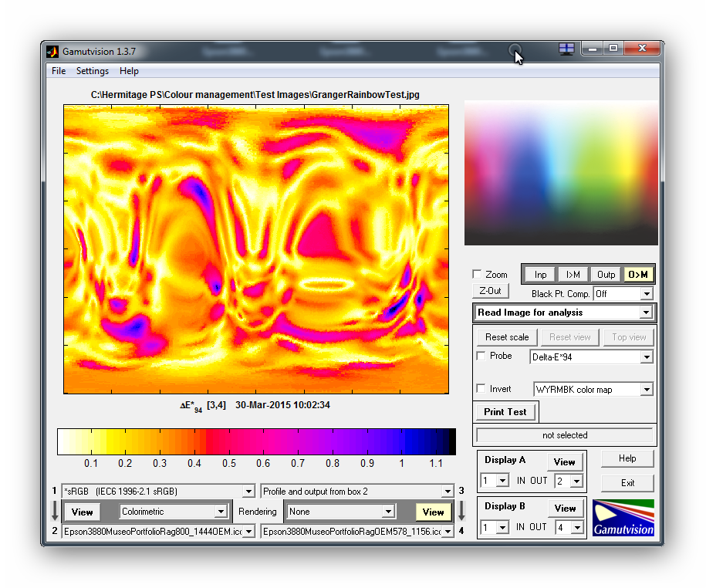This screenshot has width=706, height=588.
Task: Toggle the Probe checkbox
Action: 481,357
